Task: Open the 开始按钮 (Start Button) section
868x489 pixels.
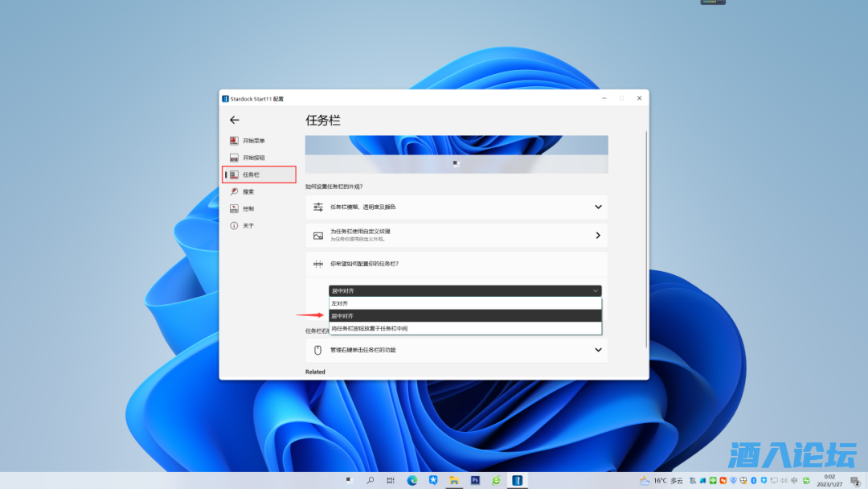Action: (253, 158)
